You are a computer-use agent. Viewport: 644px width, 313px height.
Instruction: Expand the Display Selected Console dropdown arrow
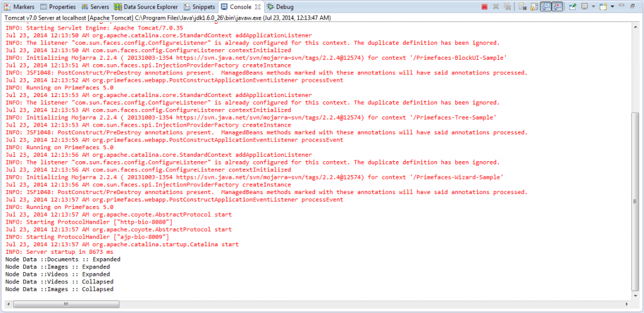tap(592, 7)
